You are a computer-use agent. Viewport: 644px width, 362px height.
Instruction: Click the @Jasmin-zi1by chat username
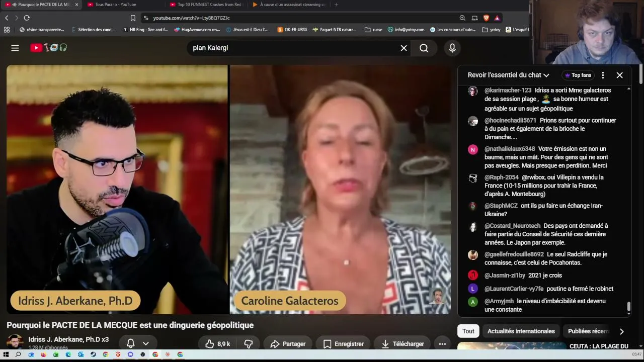click(505, 276)
